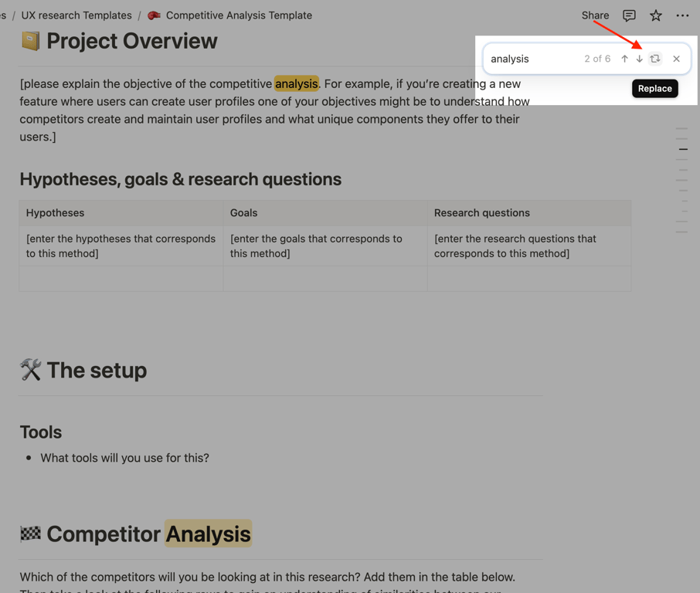Open the three-dot page options menu
Image resolution: width=700 pixels, height=593 pixels.
(x=682, y=15)
